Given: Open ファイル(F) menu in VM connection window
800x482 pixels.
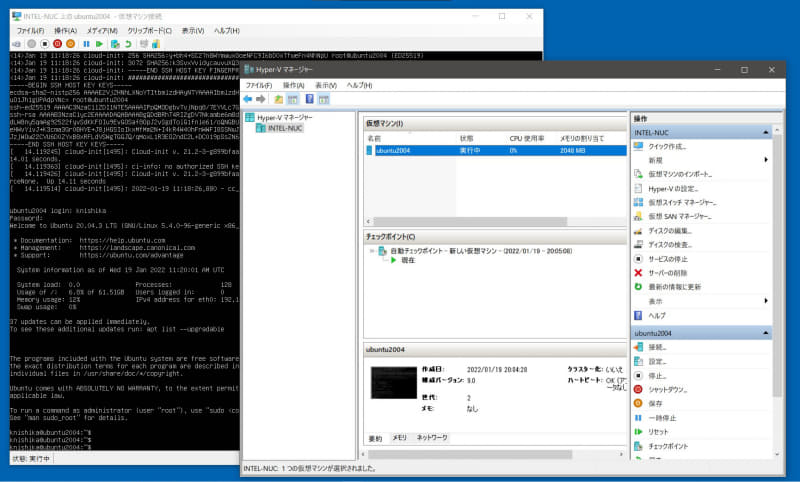Looking at the screenshot, I should pyautogui.click(x=30, y=31).
